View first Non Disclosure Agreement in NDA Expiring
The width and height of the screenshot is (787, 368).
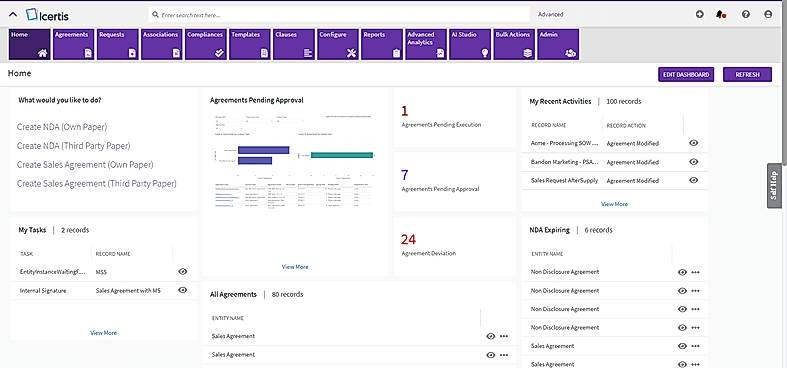click(682, 272)
